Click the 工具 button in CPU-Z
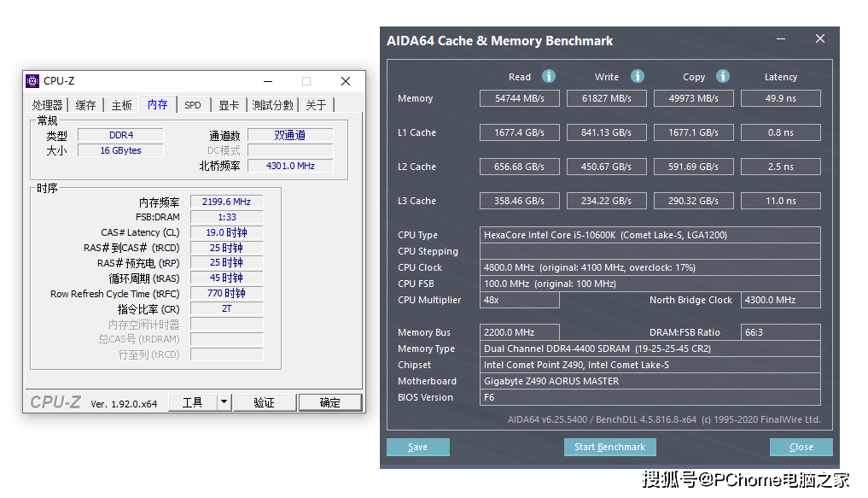This screenshot has width=868, height=498. pos(192,402)
